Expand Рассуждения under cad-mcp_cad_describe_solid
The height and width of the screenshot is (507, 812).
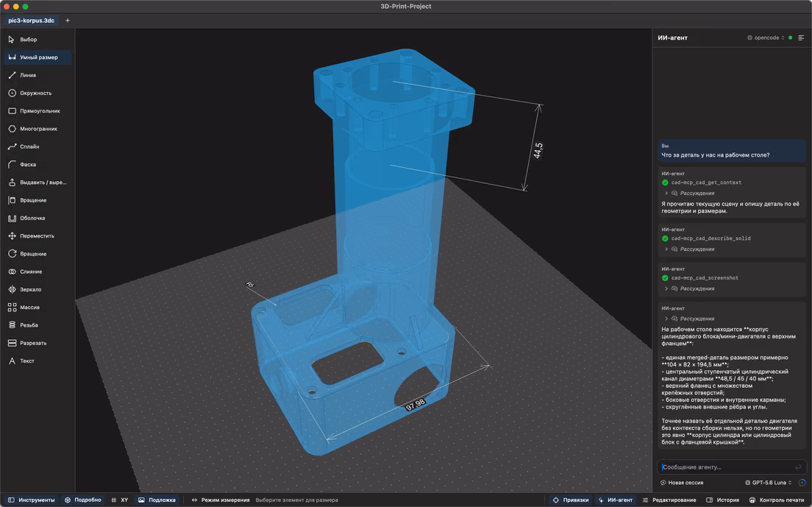pyautogui.click(x=690, y=249)
